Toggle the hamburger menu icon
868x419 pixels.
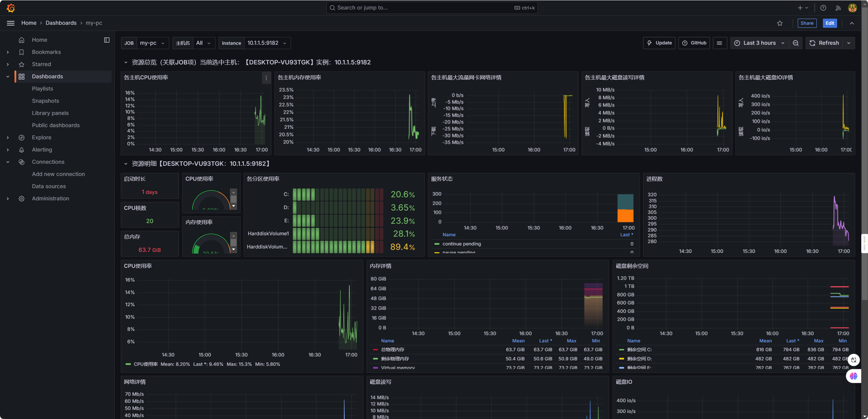point(11,23)
